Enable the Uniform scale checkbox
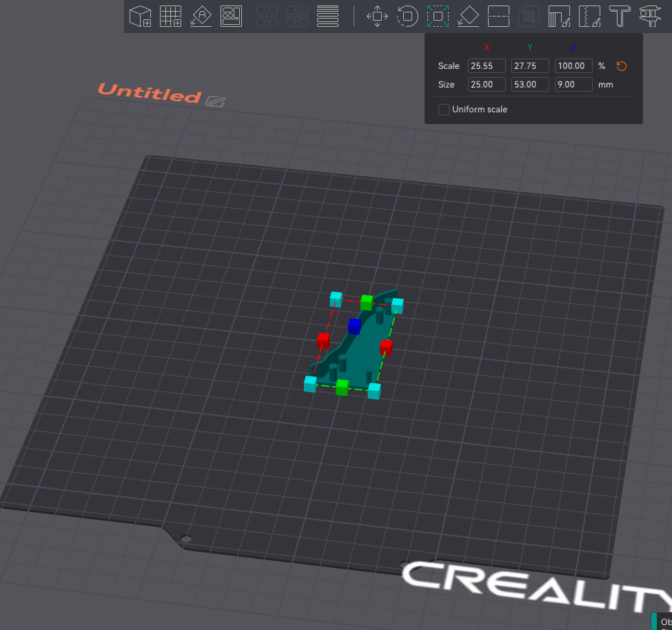The image size is (672, 630). point(444,110)
